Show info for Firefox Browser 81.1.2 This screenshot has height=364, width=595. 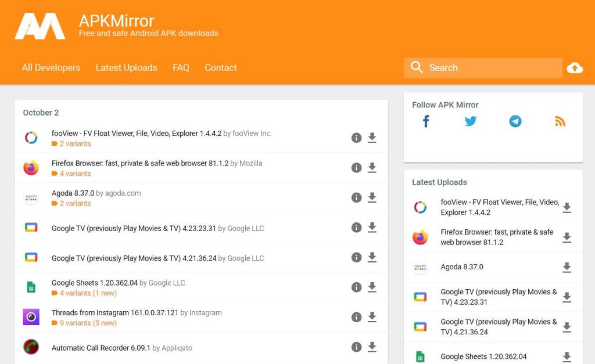[x=356, y=168]
